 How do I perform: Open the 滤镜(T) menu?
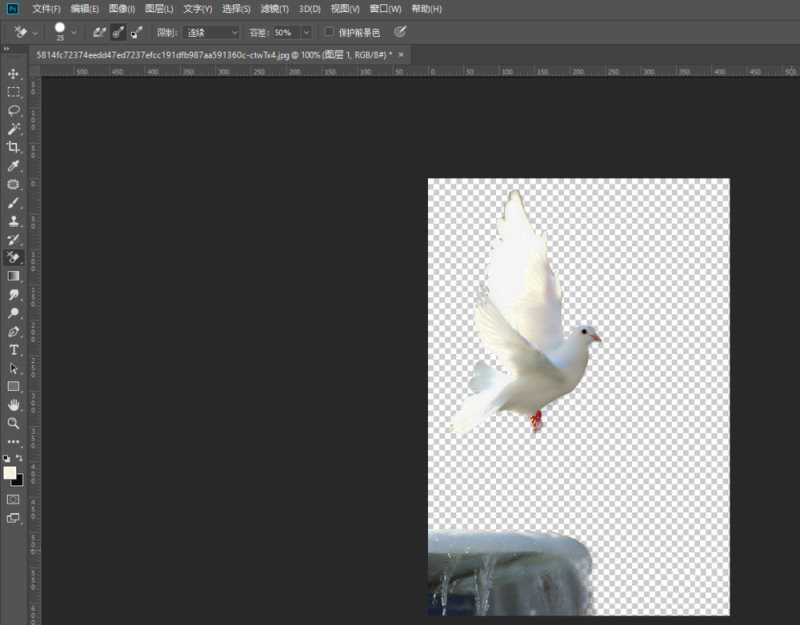[275, 9]
